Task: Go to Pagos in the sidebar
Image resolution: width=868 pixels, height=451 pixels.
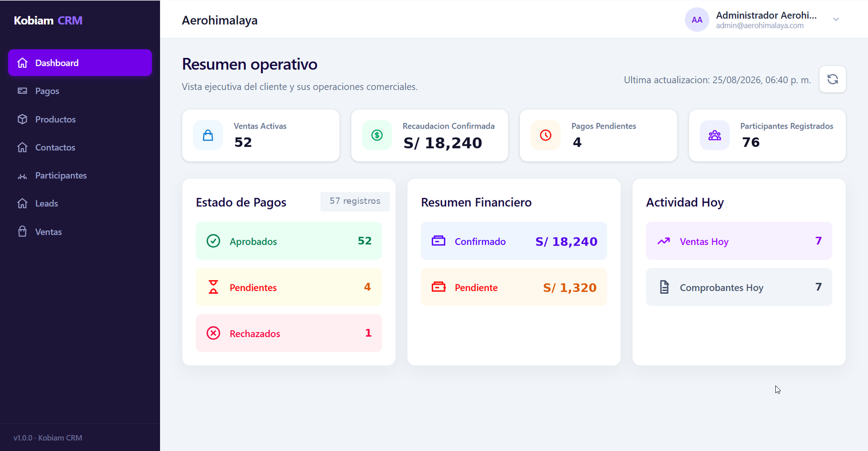Action: (x=80, y=91)
